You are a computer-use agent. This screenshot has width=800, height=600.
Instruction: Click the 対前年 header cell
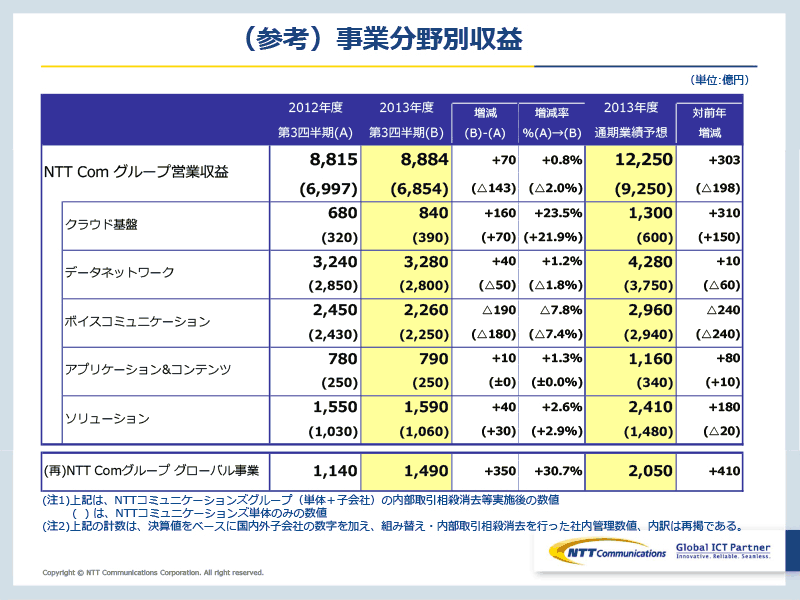[709, 113]
